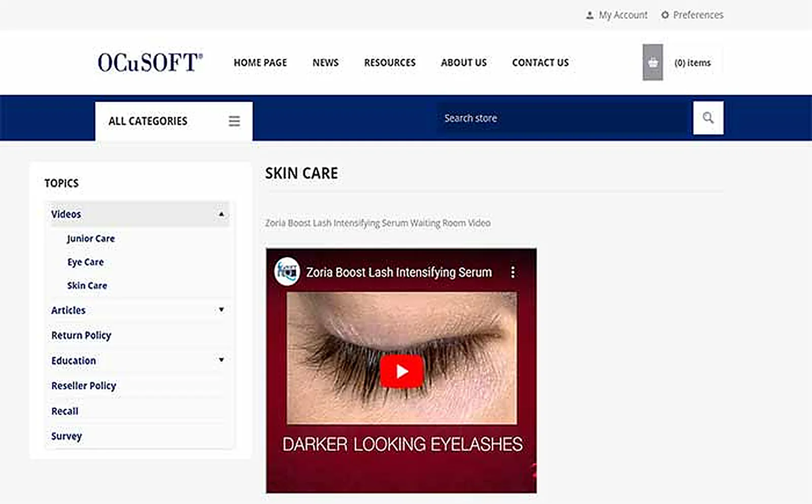Click the YouTube channel avatar icon
812x504 pixels.
287,272
